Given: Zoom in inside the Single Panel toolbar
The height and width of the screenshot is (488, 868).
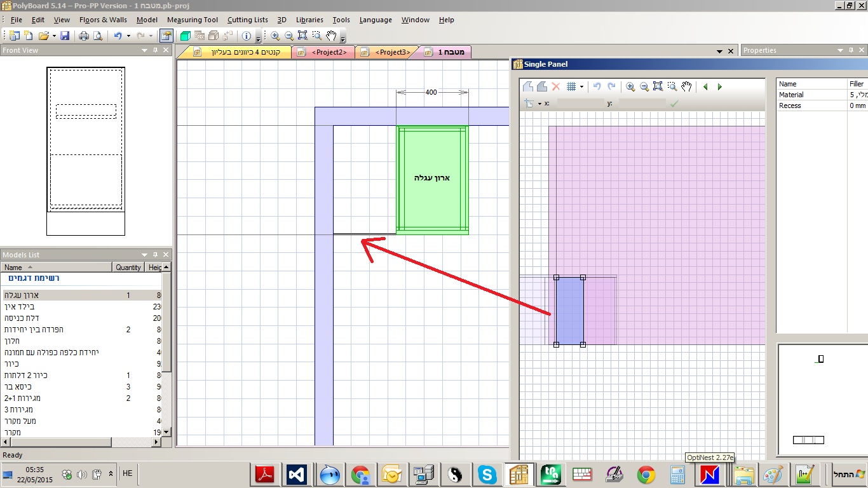Looking at the screenshot, I should [x=630, y=86].
